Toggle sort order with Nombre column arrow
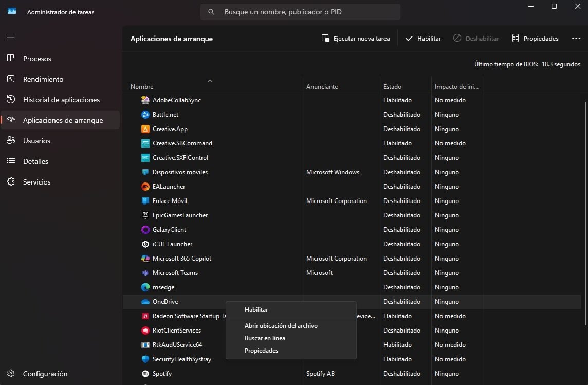The width and height of the screenshot is (588, 385). pyautogui.click(x=210, y=81)
